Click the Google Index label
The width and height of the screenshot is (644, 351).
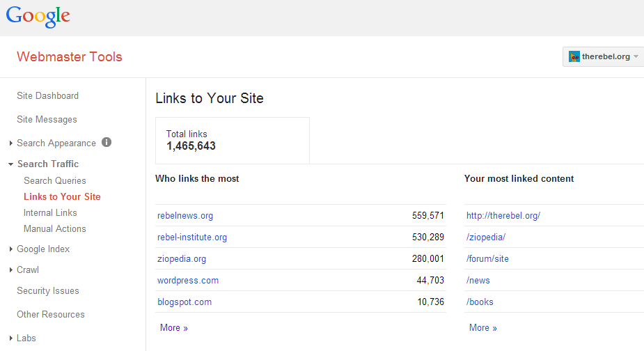(43, 249)
